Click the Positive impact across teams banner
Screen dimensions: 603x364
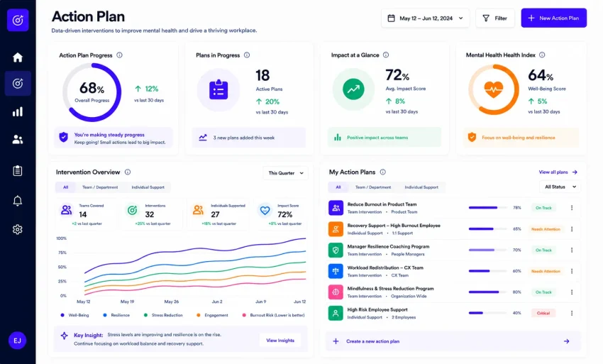(x=385, y=138)
